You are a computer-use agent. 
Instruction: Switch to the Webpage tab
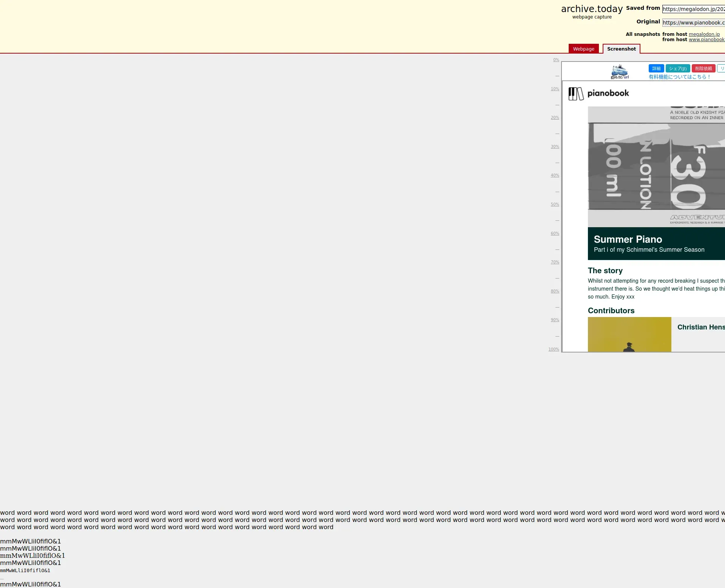pos(583,49)
